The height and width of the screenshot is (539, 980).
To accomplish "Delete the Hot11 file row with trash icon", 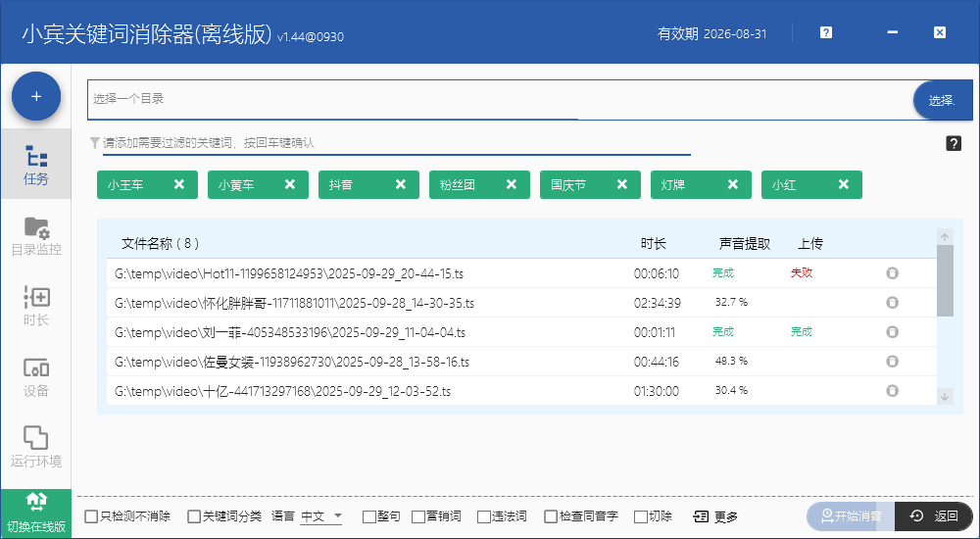I will pyautogui.click(x=892, y=273).
